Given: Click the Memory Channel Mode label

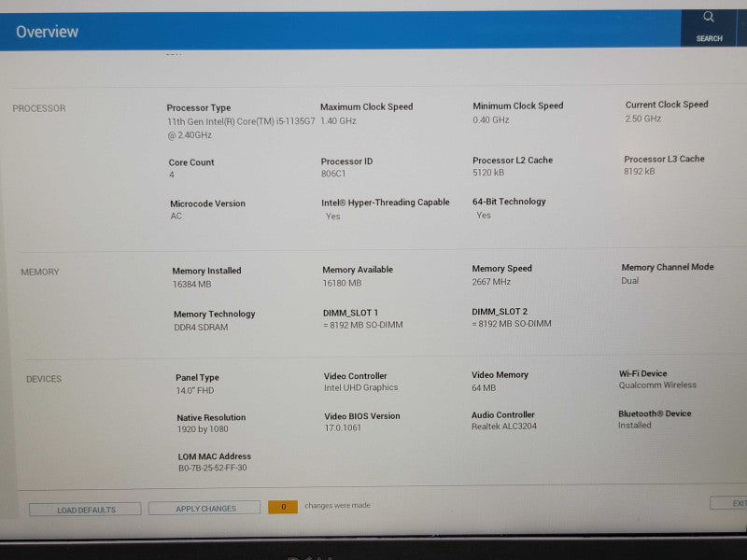Looking at the screenshot, I should (668, 267).
